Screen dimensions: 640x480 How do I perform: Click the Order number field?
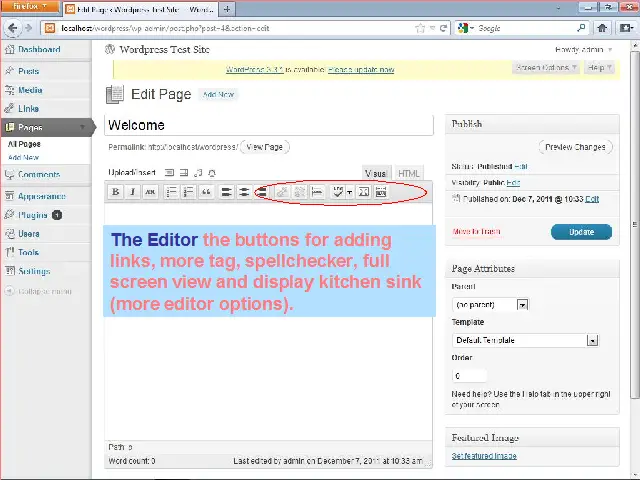469,376
